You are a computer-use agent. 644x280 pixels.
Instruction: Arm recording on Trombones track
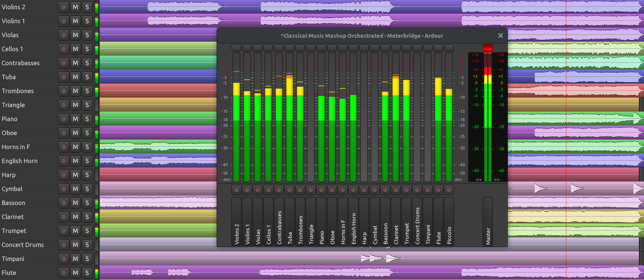point(64,91)
